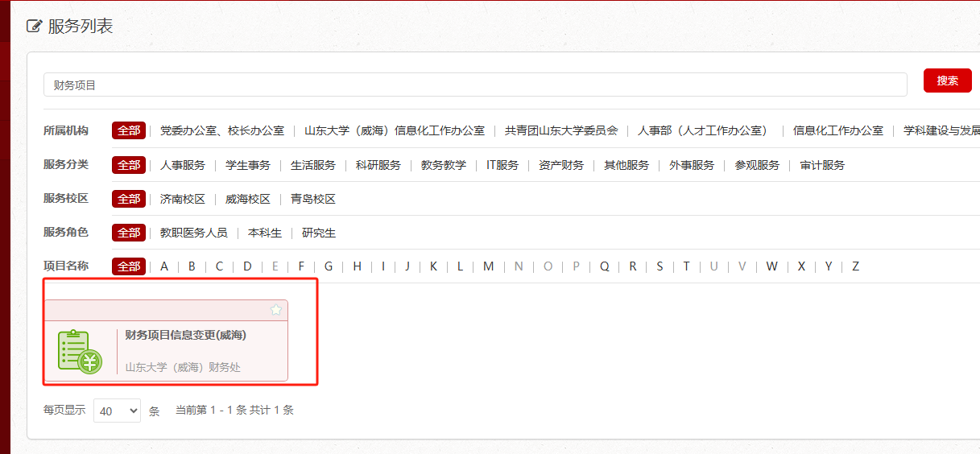Image resolution: width=980 pixels, height=454 pixels.
Task: Filter by 共青团山东大学委员会
Action: click(x=561, y=130)
